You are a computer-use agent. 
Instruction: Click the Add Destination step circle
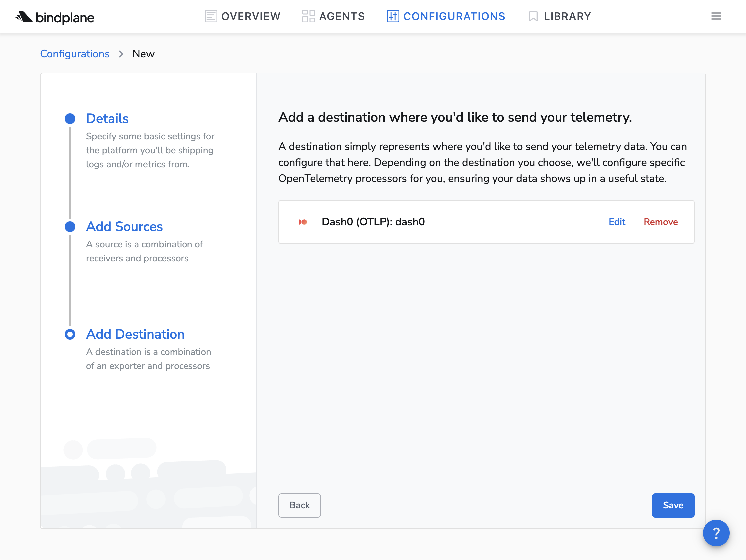(70, 334)
